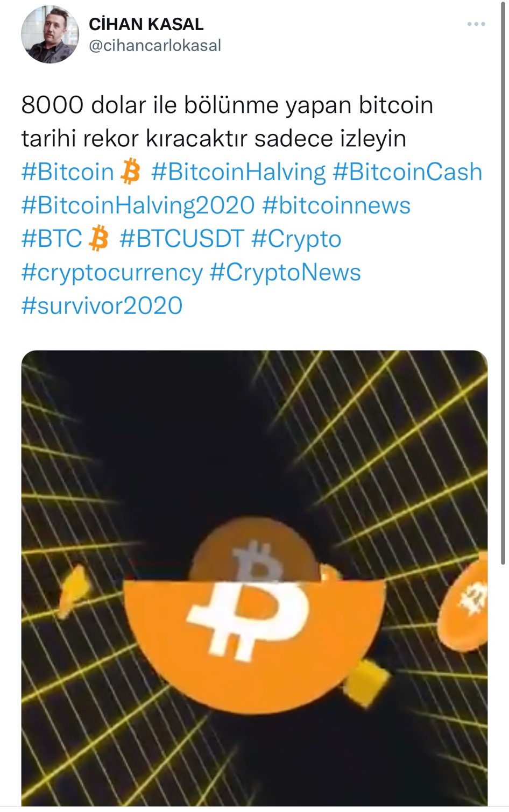Open the #BTC hashtag

[52, 239]
